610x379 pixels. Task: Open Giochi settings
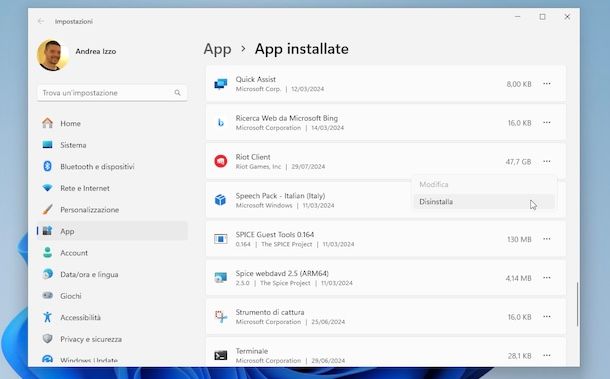[x=112, y=296]
